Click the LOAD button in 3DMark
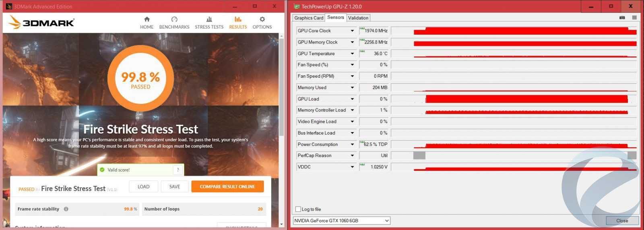This screenshot has width=644, height=230. (x=143, y=186)
